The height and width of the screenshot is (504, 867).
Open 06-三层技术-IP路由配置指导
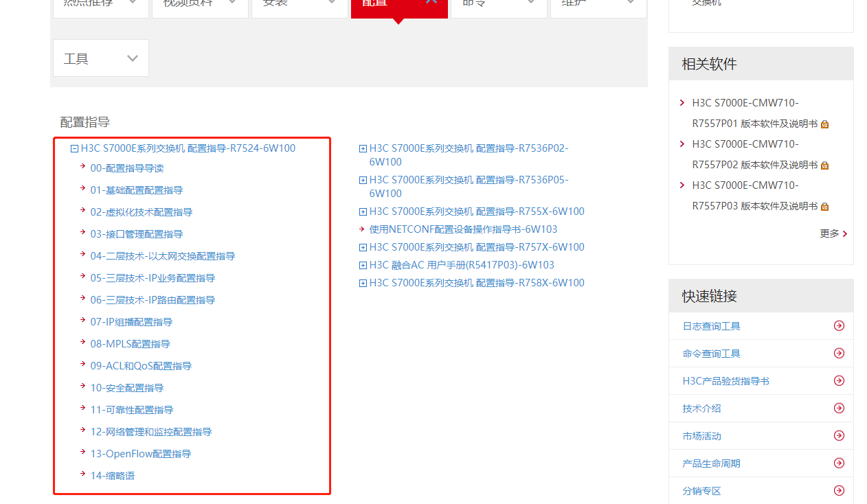coord(153,300)
